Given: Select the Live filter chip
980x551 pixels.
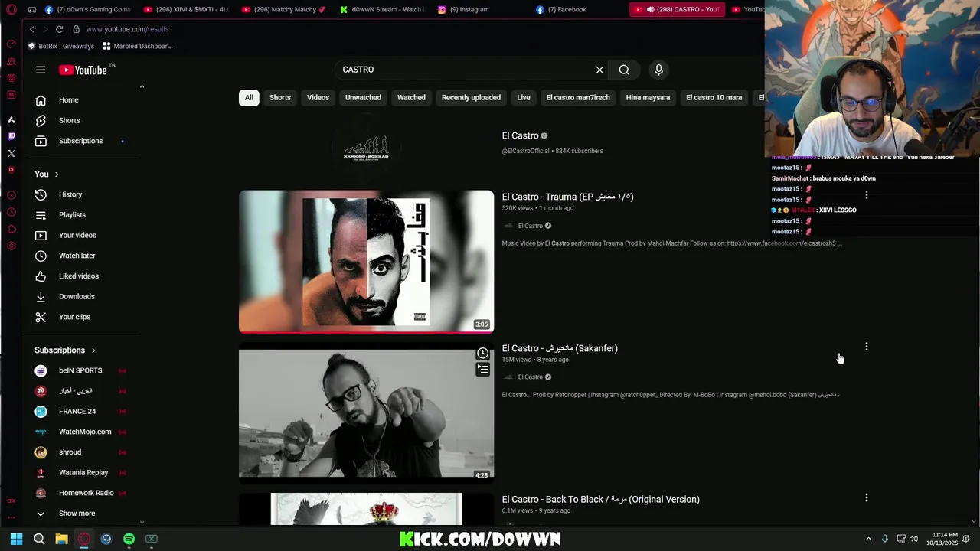Looking at the screenshot, I should [x=524, y=97].
